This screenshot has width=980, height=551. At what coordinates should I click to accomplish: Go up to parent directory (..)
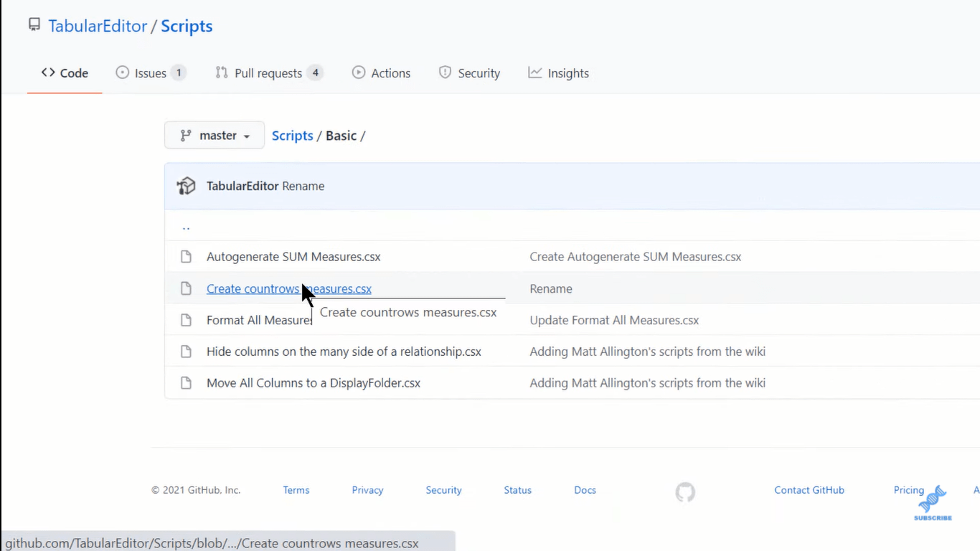(186, 227)
